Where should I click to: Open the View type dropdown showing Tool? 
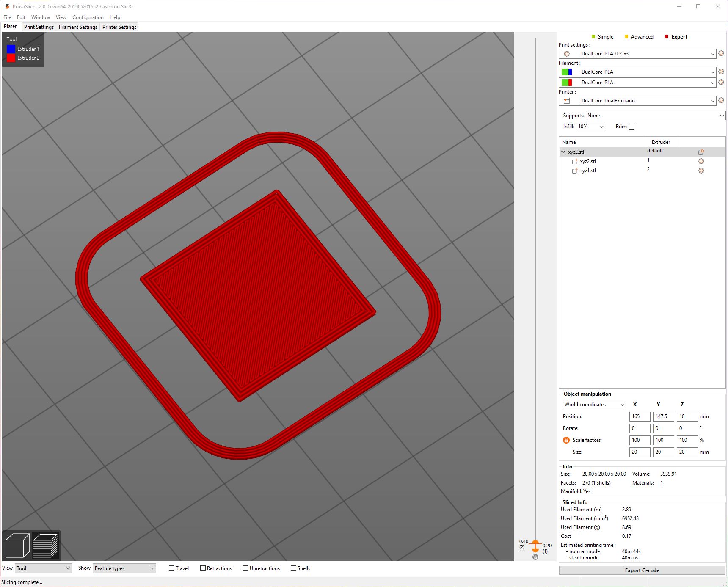pos(43,568)
